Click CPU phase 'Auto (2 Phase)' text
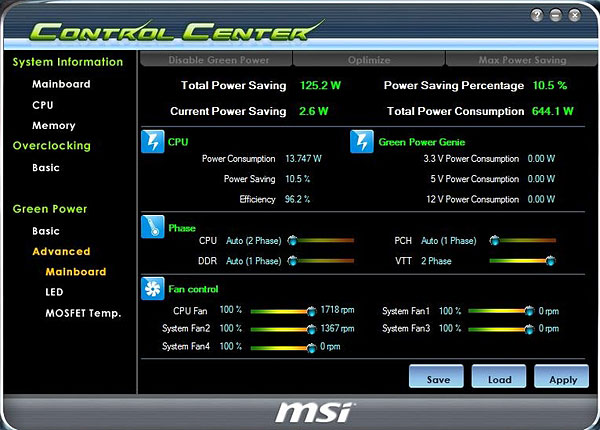 click(254, 241)
